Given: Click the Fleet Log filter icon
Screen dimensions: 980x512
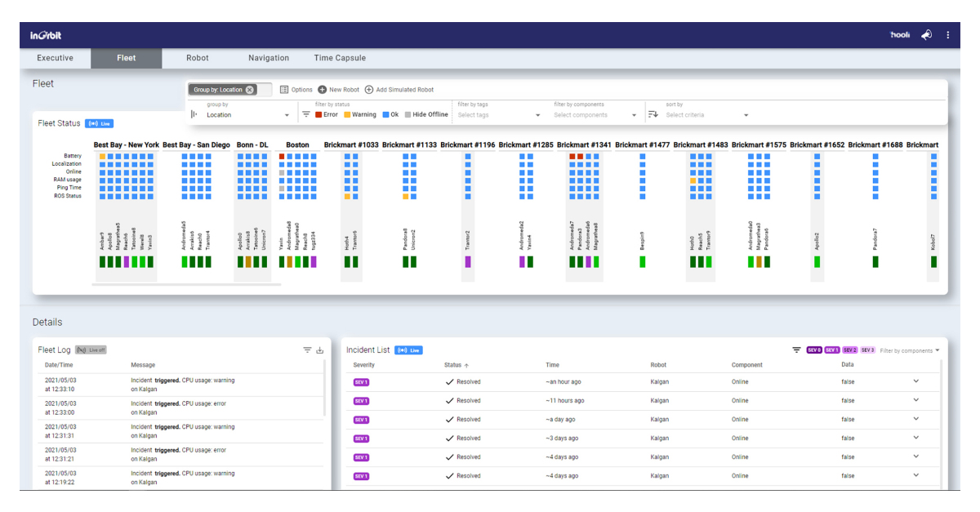Looking at the screenshot, I should pos(308,349).
